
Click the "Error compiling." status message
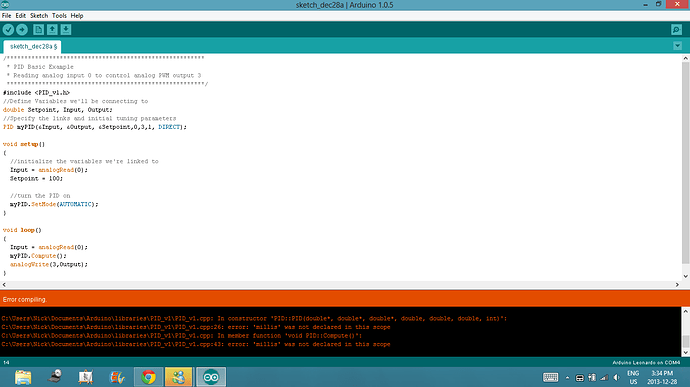click(25, 299)
